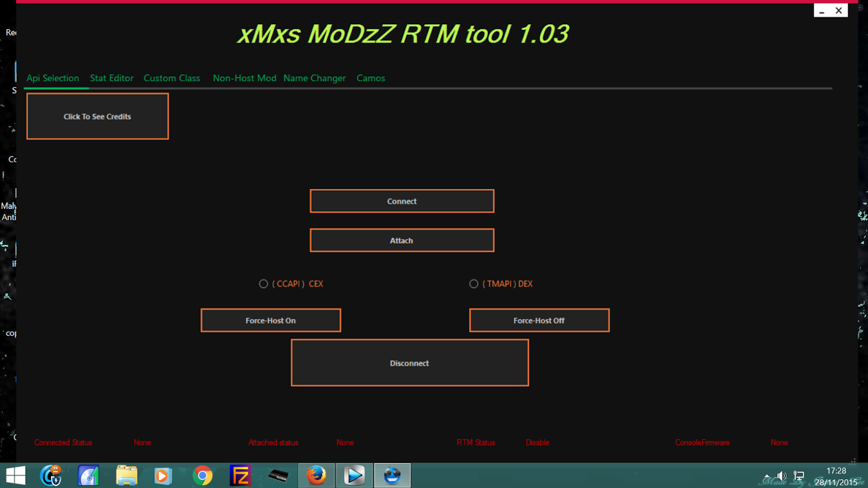Open File Explorer folder icon
Image resolution: width=868 pixels, height=488 pixels.
(x=127, y=476)
